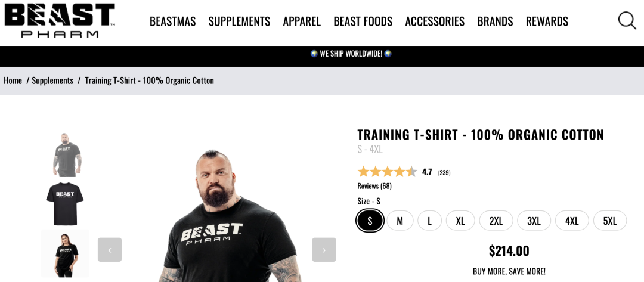View the flat black t-shirt thumbnail
The height and width of the screenshot is (282, 644).
pyautogui.click(x=65, y=203)
